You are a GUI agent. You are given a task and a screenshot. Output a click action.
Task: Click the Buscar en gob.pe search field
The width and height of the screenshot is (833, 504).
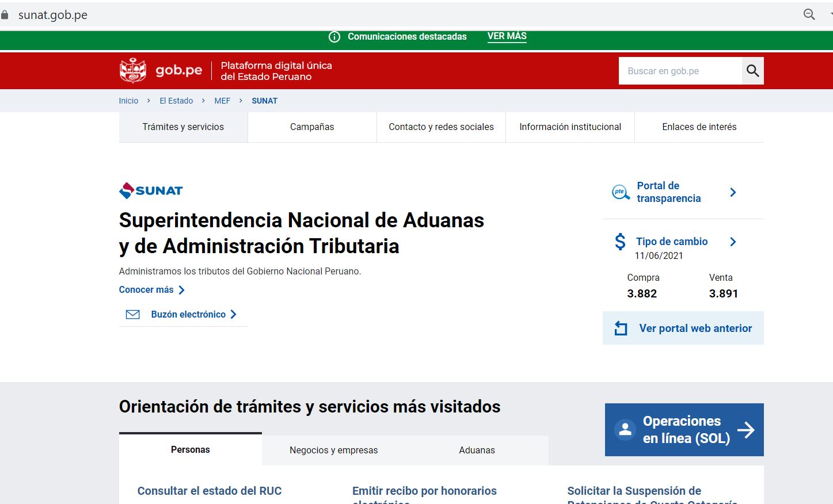pyautogui.click(x=680, y=71)
